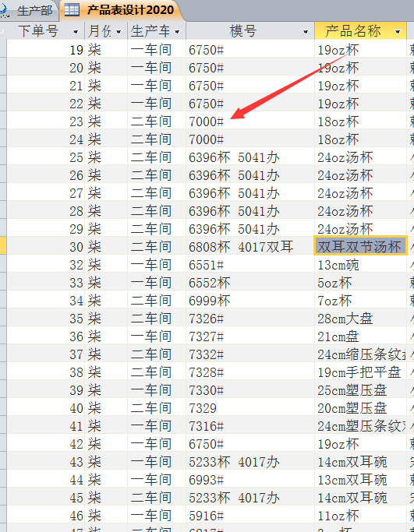Image resolution: width=414 pixels, height=532 pixels.
Task: Click the select-all corner box of the datasheet
Action: point(3,31)
